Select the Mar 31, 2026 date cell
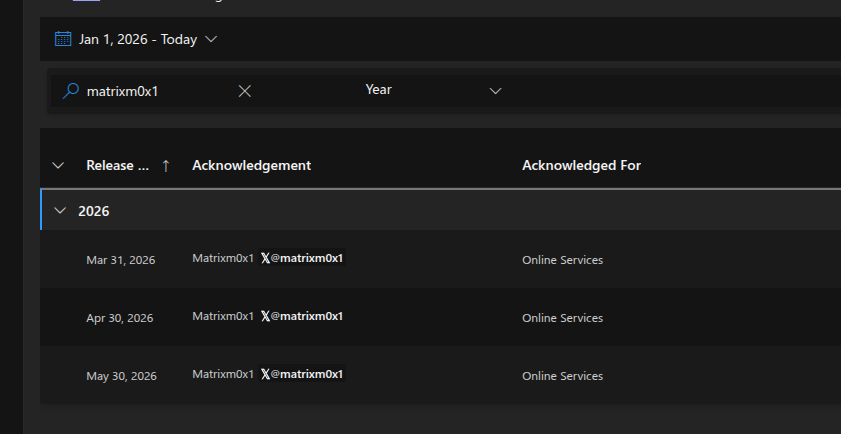This screenshot has height=434, width=841. pos(121,260)
